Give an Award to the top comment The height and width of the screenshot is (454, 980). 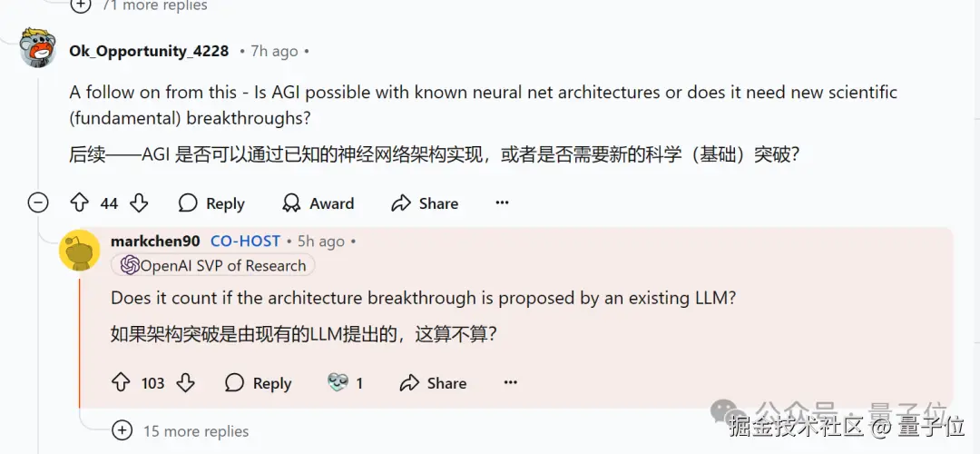tap(318, 203)
